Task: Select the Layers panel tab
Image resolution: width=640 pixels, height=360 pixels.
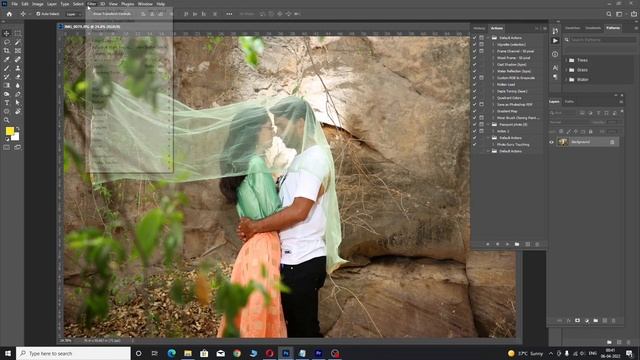Action: (x=554, y=102)
